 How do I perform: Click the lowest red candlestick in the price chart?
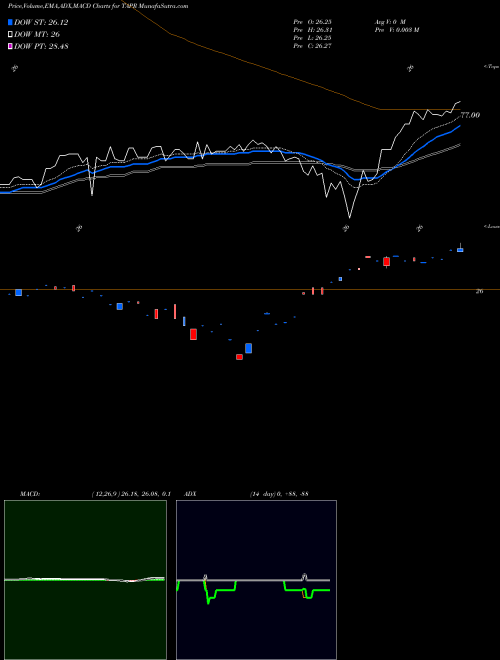239,357
